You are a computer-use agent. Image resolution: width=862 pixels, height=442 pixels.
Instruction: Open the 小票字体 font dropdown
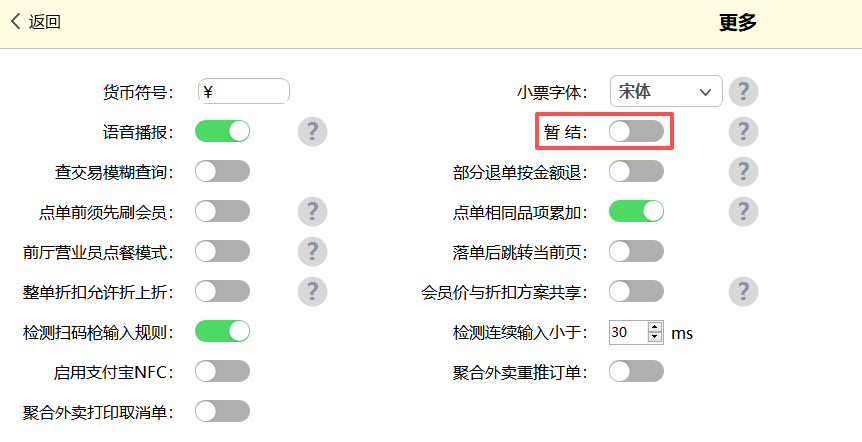pyautogui.click(x=666, y=92)
